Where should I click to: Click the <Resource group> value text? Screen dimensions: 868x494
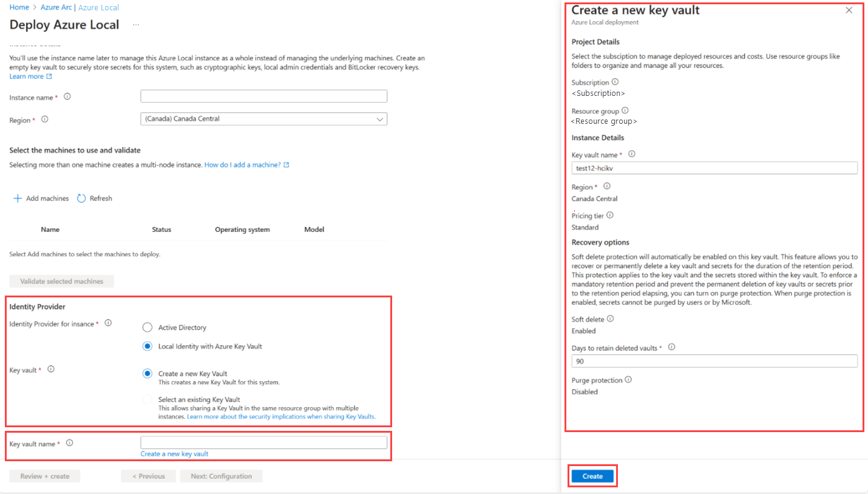(604, 121)
